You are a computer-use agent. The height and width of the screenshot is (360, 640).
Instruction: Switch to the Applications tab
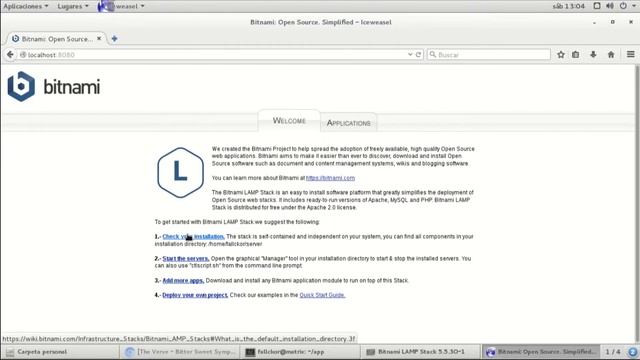(x=349, y=123)
